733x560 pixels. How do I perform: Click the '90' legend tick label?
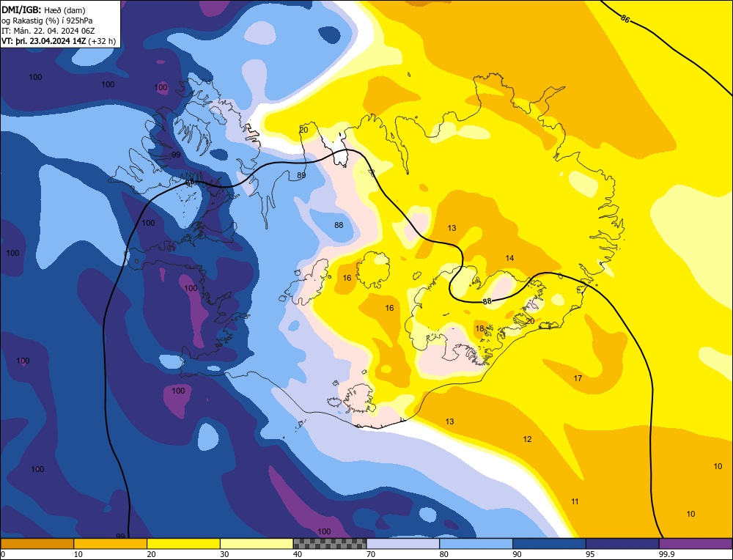tap(517, 554)
